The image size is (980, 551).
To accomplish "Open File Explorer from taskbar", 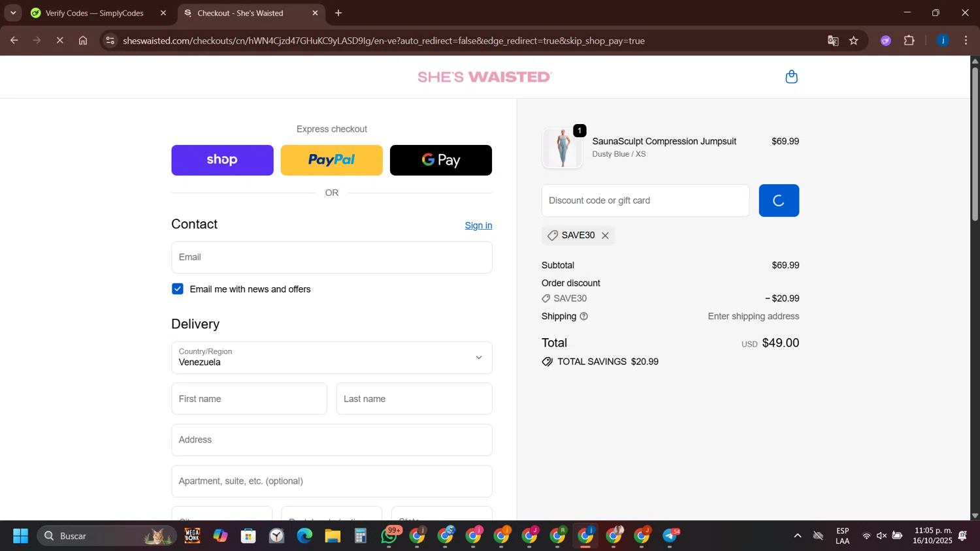I will pos(333,536).
